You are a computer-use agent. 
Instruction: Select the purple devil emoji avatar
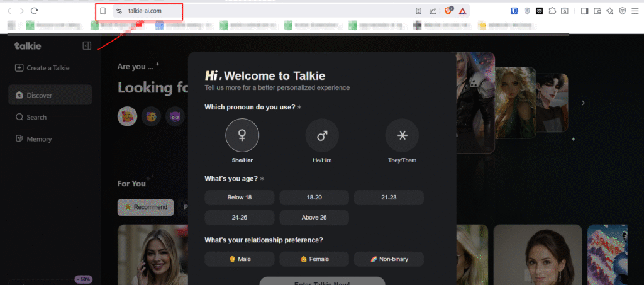[x=175, y=116]
